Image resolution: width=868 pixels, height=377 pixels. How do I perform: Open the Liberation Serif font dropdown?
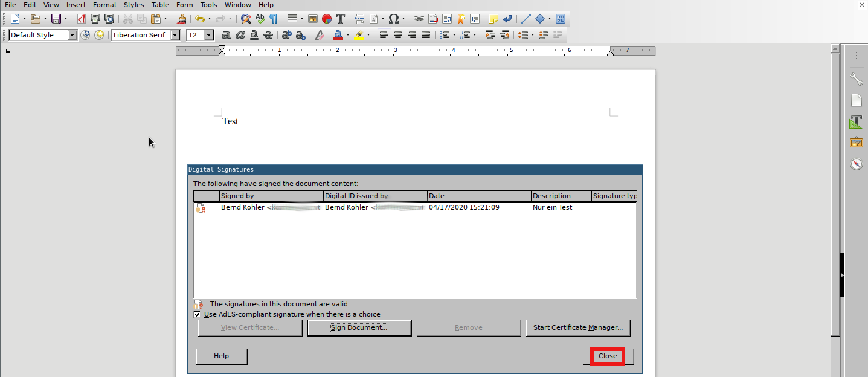click(175, 35)
